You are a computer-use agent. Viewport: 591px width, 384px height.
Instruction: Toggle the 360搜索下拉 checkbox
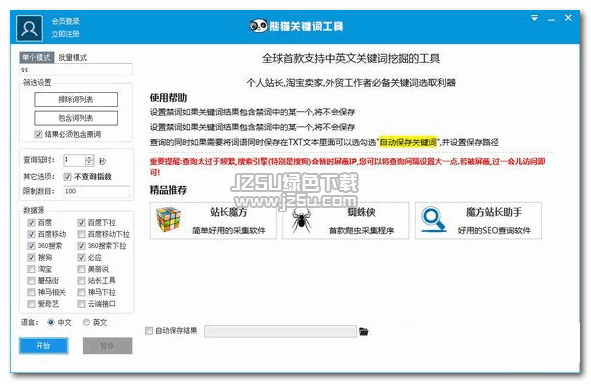81,246
